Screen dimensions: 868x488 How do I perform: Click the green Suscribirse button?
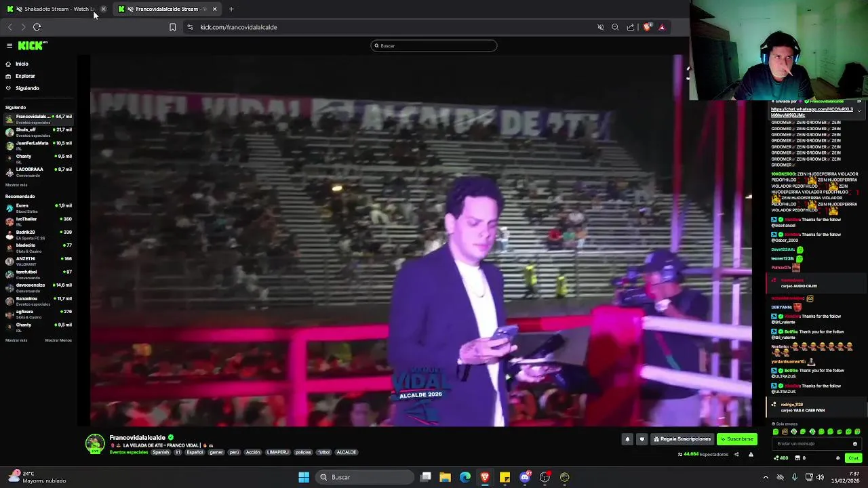coord(736,439)
